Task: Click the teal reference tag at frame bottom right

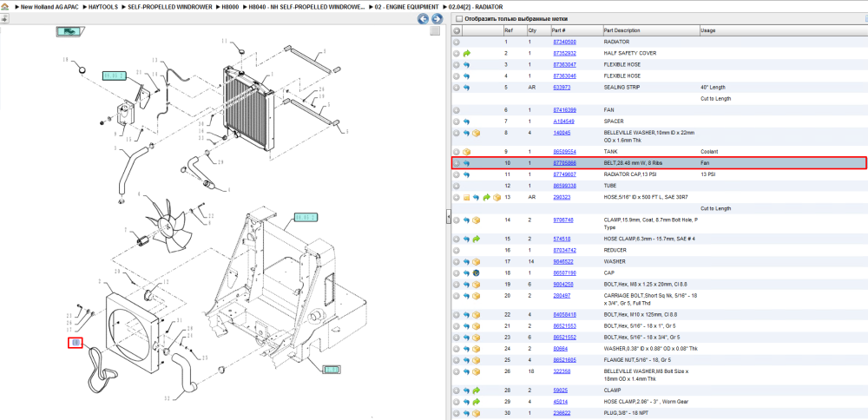Action: pos(332,369)
